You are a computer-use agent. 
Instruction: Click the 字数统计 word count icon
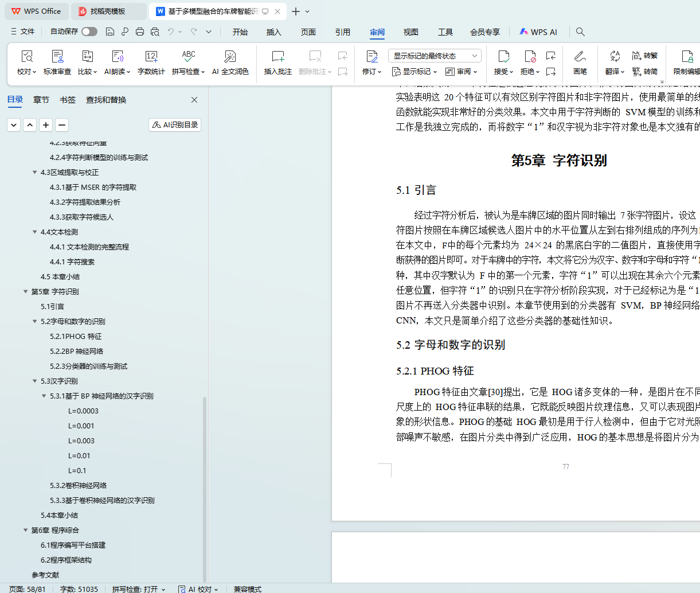[x=151, y=57]
